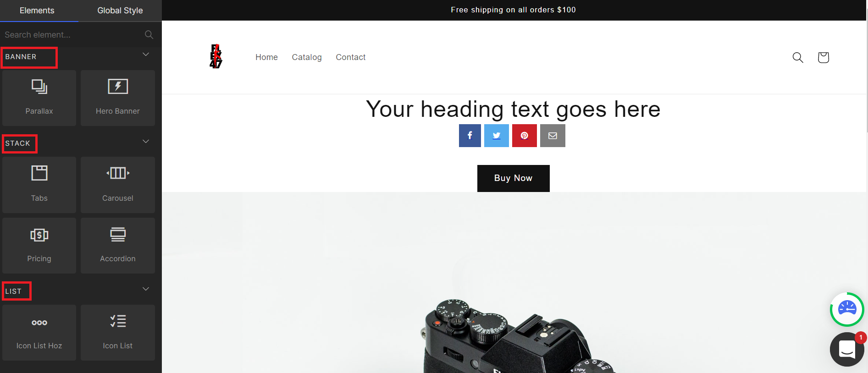The height and width of the screenshot is (373, 868).
Task: Select the Pricing element
Action: pyautogui.click(x=39, y=246)
